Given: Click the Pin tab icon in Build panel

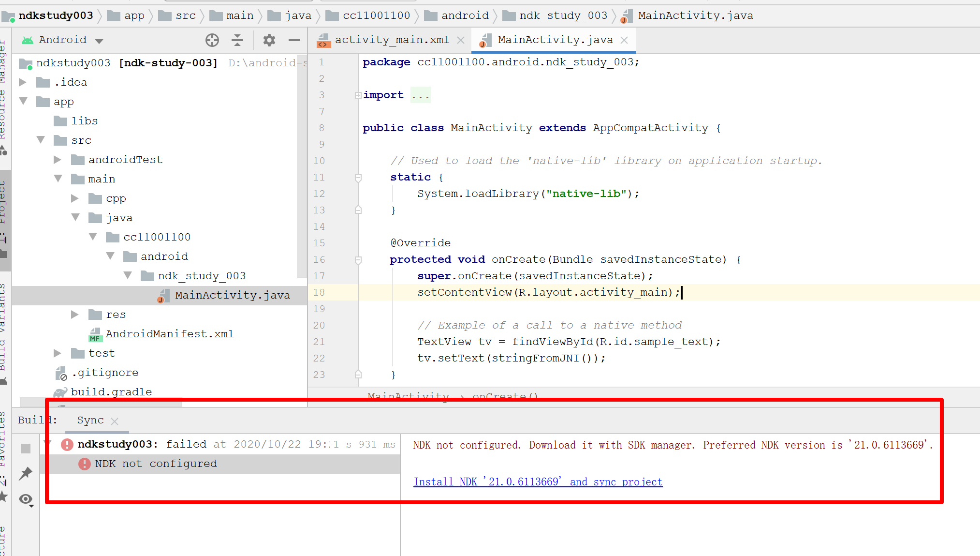Looking at the screenshot, I should tap(26, 473).
